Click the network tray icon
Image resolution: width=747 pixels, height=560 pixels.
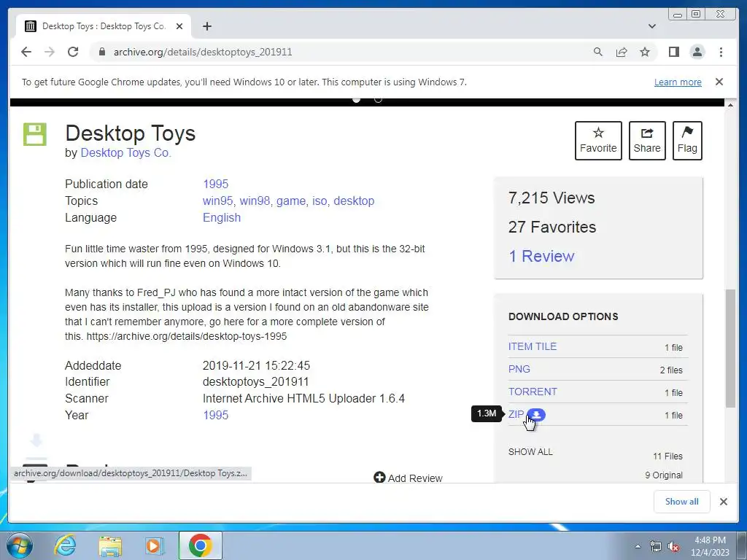click(x=656, y=547)
